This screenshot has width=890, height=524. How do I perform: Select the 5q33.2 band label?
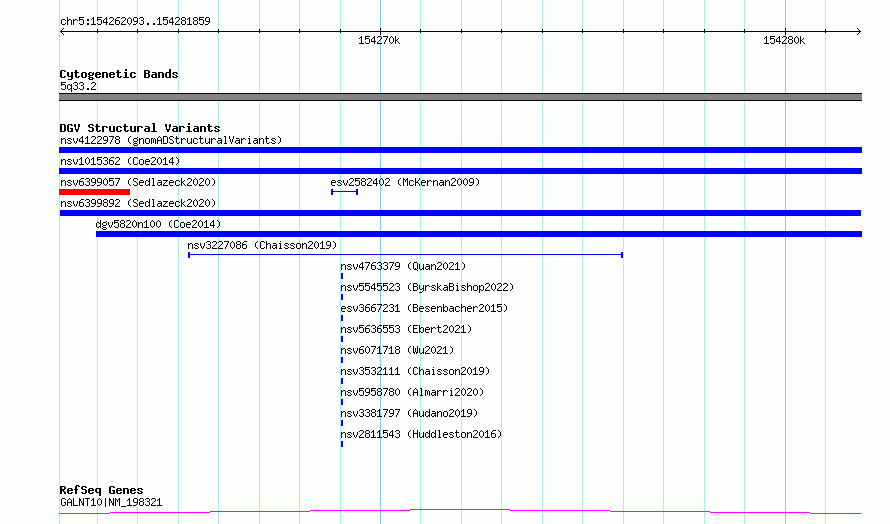[78, 86]
